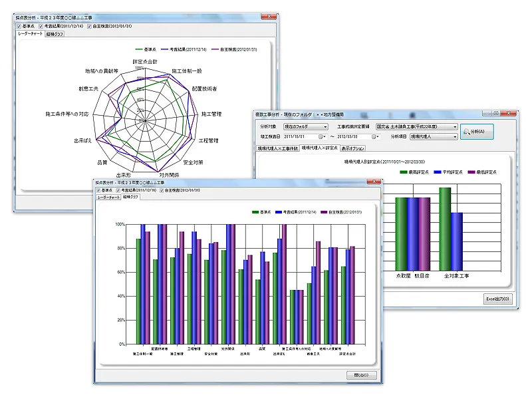This screenshot has width=532, height=399.
Task: Open 現場代理人×評定点 tab
Action: [320, 148]
